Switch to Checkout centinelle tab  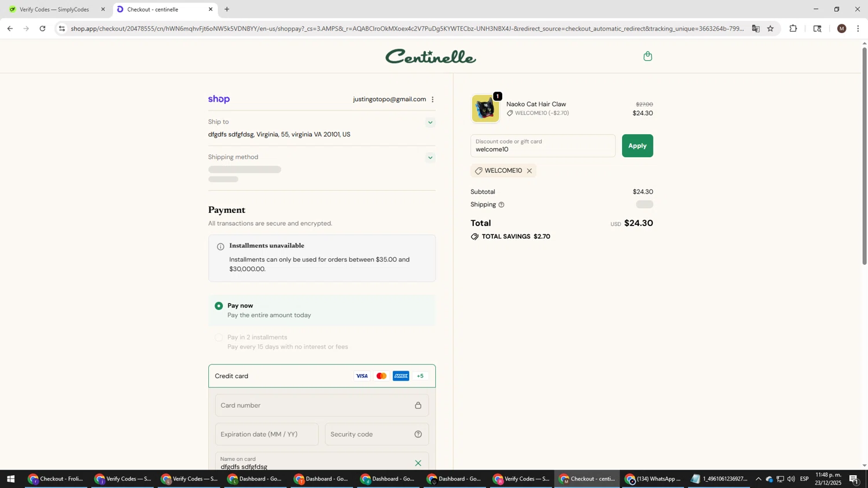[165, 9]
